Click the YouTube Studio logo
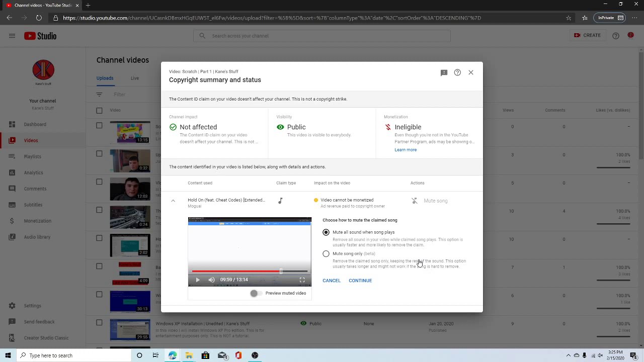This screenshot has width=644, height=362. tap(40, 36)
